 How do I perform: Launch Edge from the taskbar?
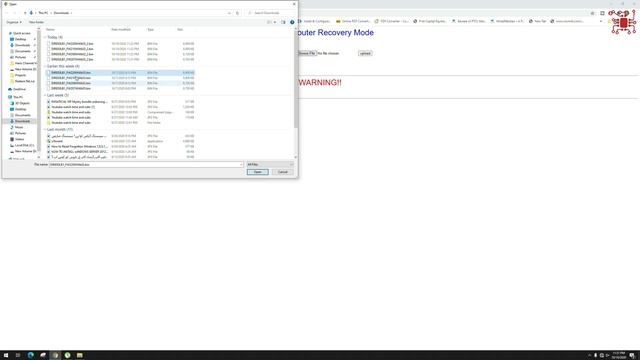pyautogui.click(x=31, y=355)
